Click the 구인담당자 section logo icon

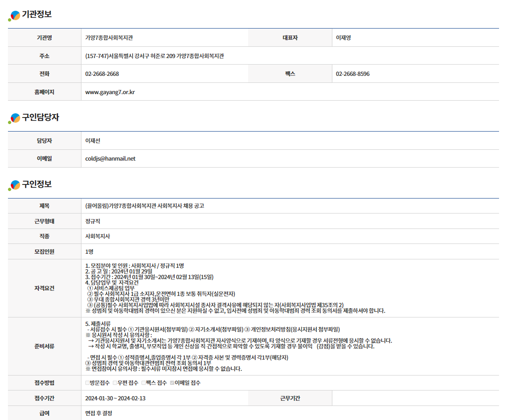coord(14,118)
